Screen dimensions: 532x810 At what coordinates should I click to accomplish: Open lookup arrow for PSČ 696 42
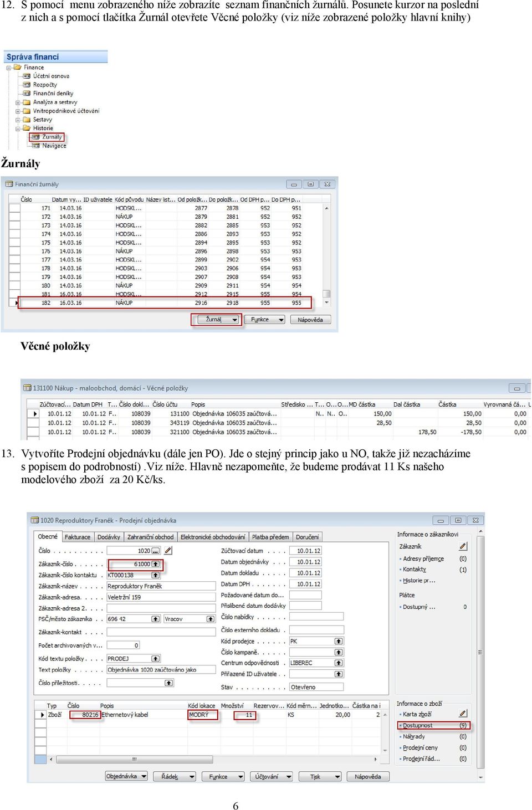click(156, 619)
